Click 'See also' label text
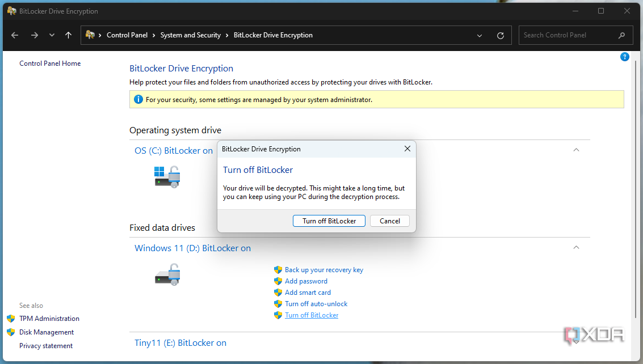 (31, 306)
